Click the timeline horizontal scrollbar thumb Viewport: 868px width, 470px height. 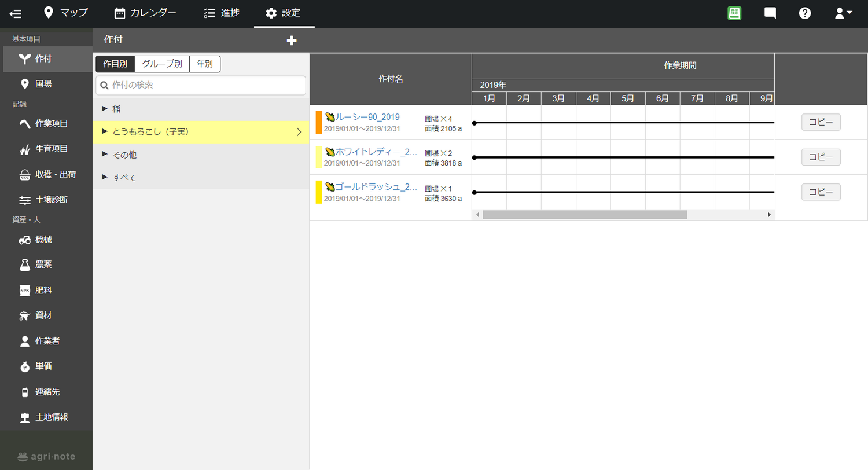tap(584, 215)
